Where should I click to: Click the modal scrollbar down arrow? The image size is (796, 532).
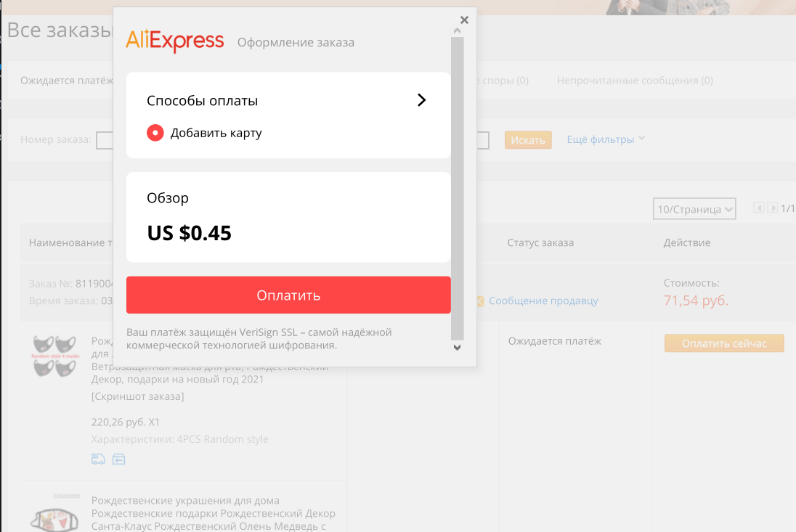click(457, 348)
